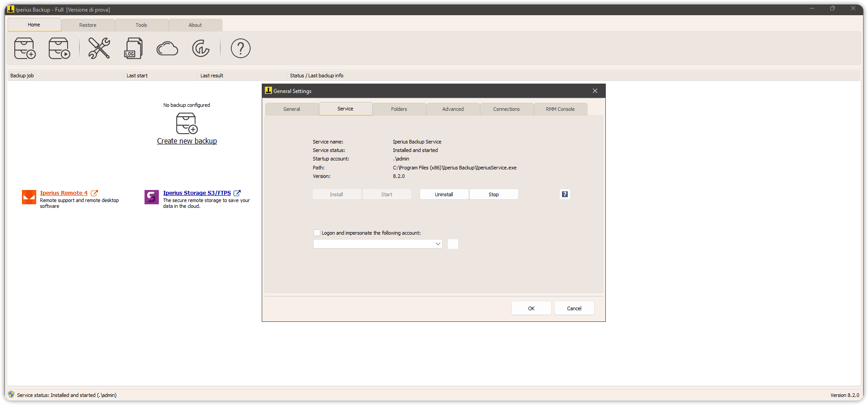Click the Last result column header
868x405 pixels.
pos(242,76)
